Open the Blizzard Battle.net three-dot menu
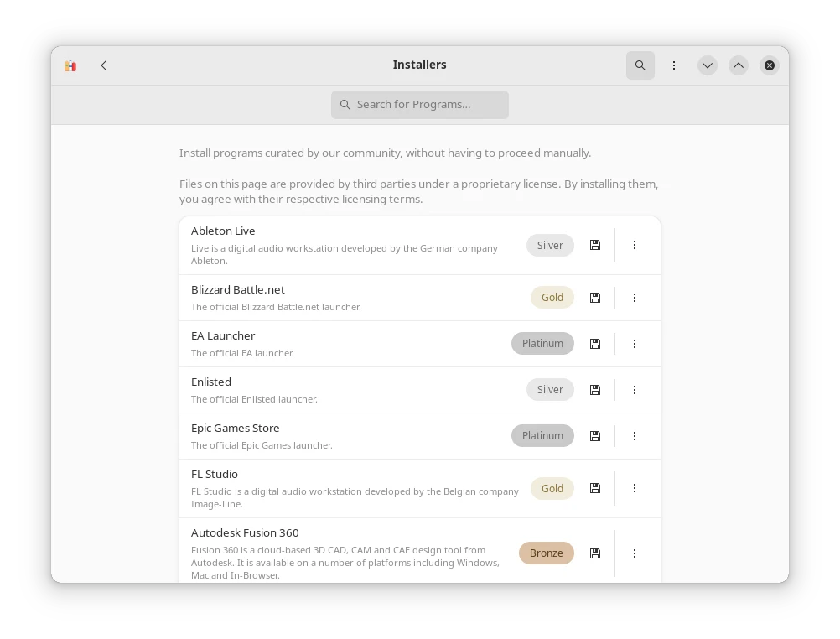Screen dimensions: 840x639 (x=635, y=298)
